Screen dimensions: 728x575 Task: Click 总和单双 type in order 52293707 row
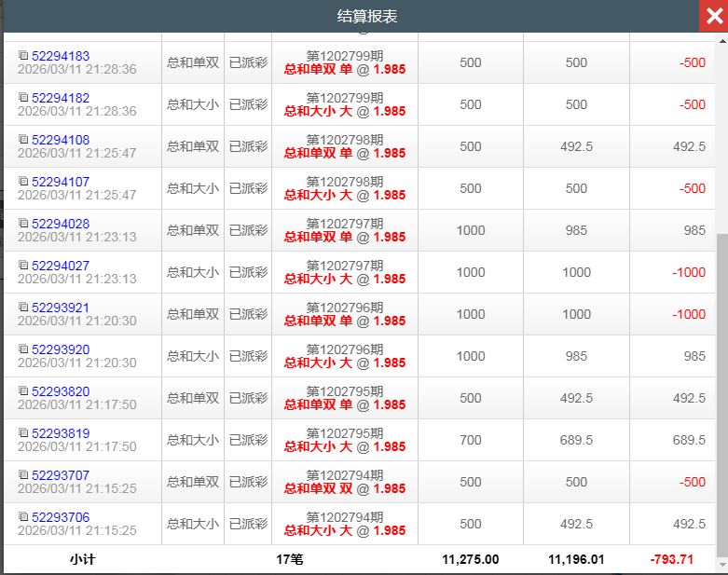[x=193, y=482]
